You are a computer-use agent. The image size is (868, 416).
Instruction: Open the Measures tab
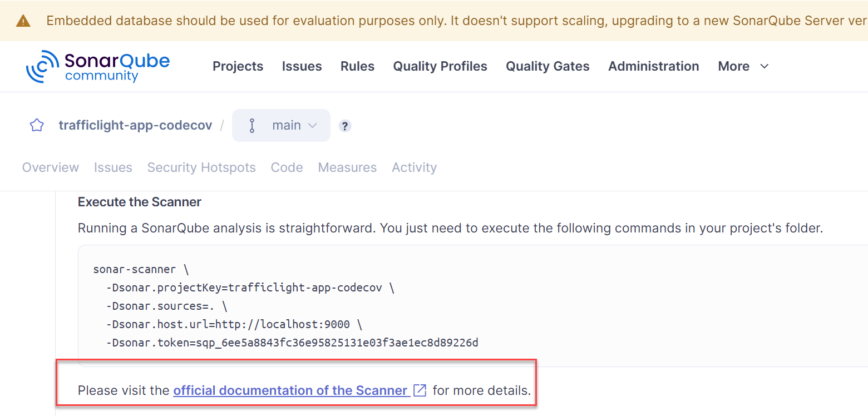[x=347, y=167]
